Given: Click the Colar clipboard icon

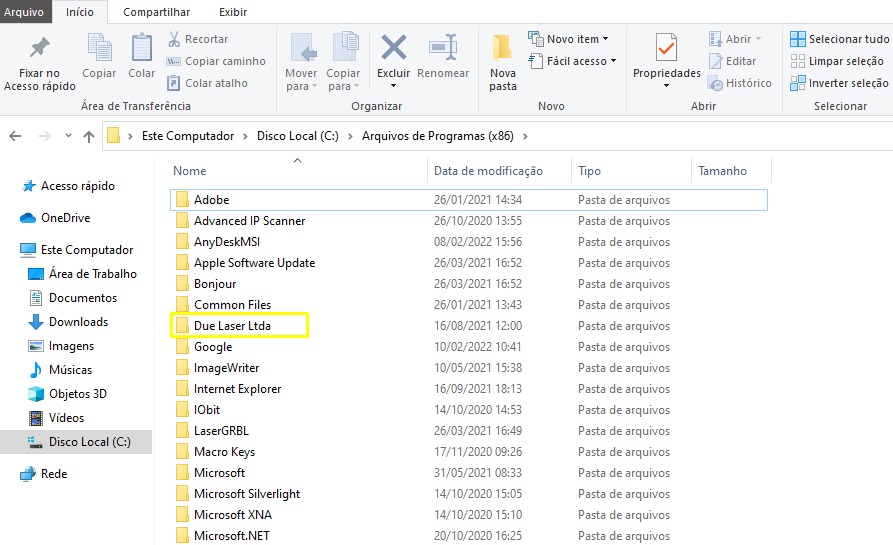Looking at the screenshot, I should point(141,47).
